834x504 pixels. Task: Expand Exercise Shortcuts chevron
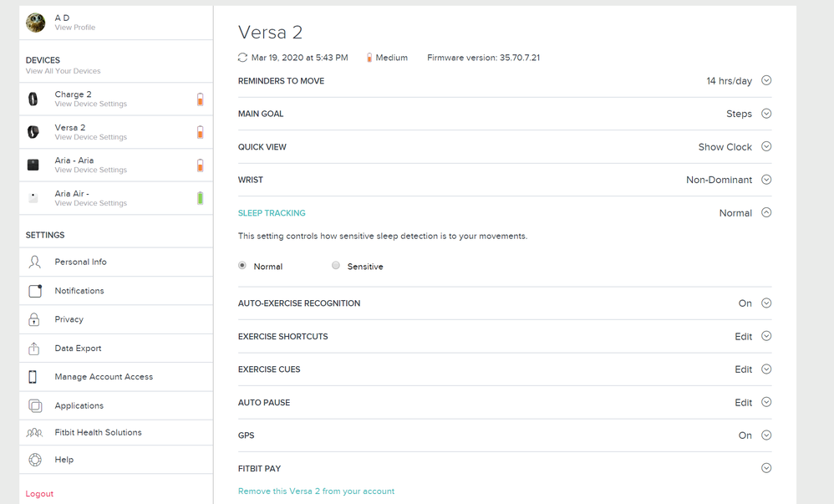(766, 336)
